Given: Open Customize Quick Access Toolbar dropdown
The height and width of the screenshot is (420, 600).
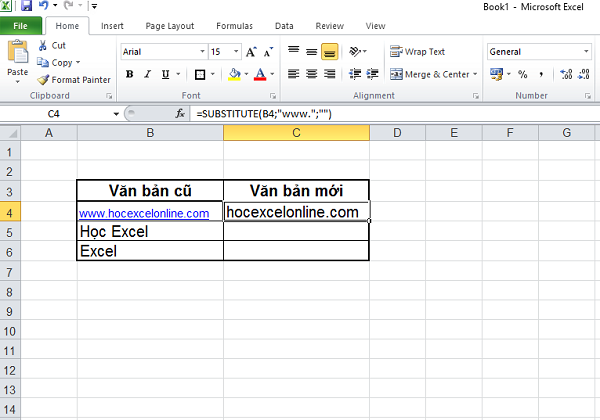Looking at the screenshot, I should [94, 6].
